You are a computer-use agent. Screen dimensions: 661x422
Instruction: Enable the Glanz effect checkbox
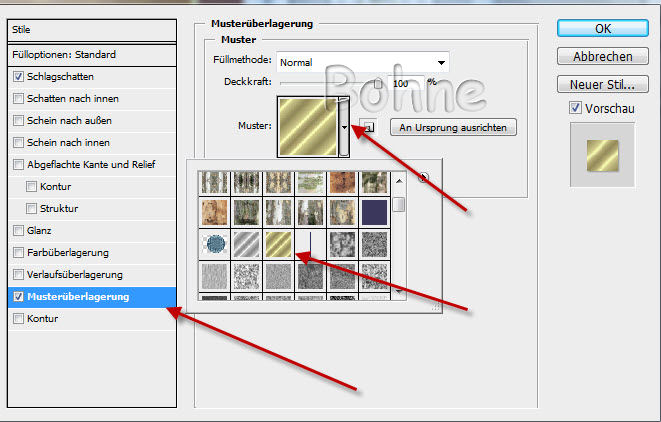coord(18,230)
